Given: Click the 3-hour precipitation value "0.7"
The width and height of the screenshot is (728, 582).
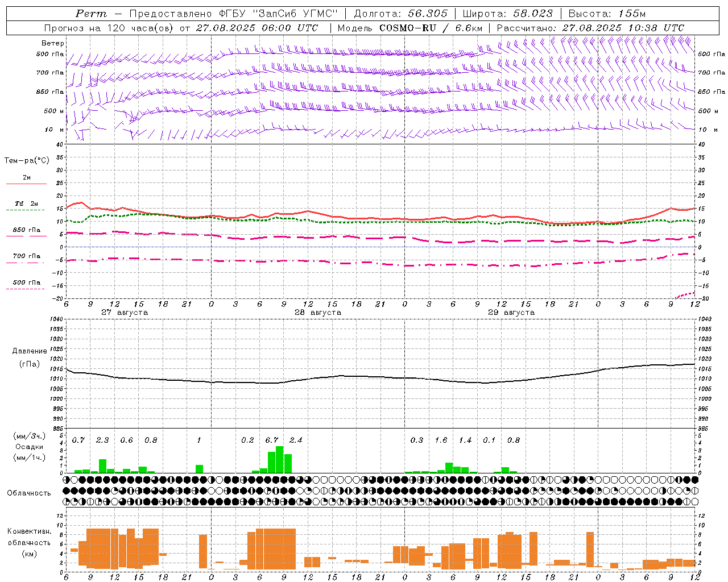Looking at the screenshot, I should [x=78, y=440].
